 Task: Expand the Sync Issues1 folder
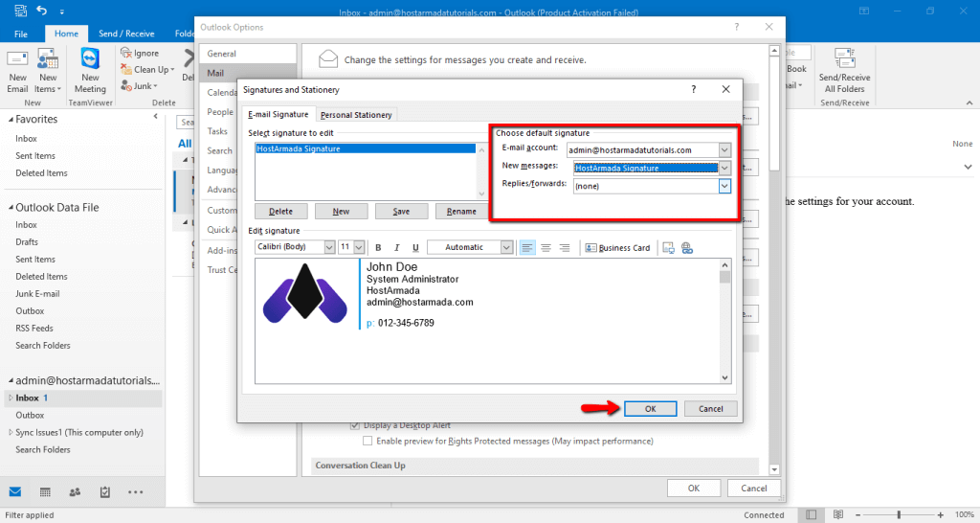click(10, 432)
